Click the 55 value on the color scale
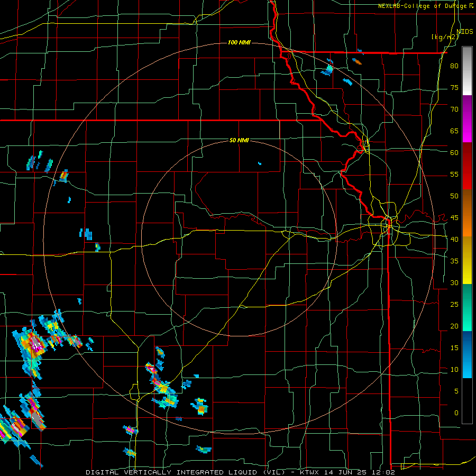Image resolution: width=476 pixels, height=476 pixels. 454,174
